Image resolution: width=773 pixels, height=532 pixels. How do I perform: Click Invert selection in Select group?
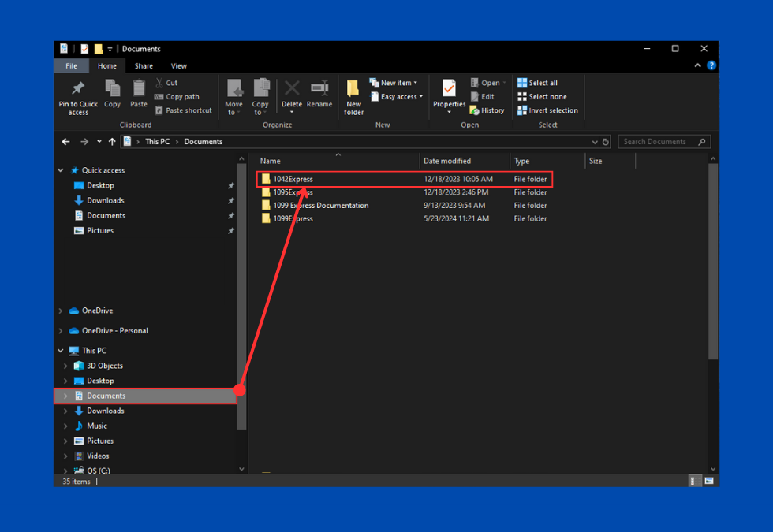coord(548,110)
